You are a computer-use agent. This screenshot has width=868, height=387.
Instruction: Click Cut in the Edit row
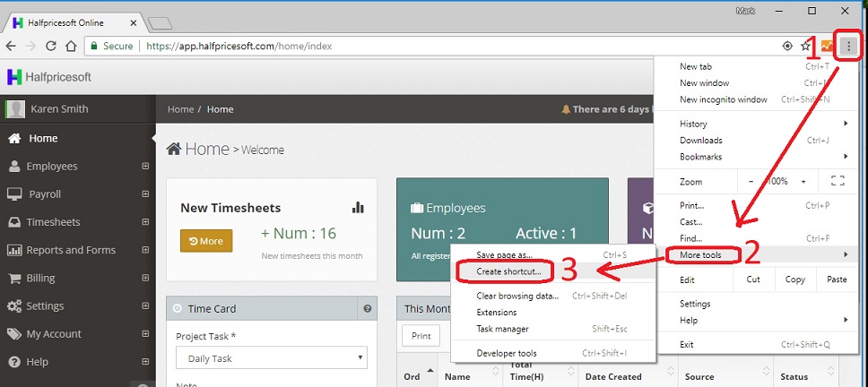coord(753,279)
